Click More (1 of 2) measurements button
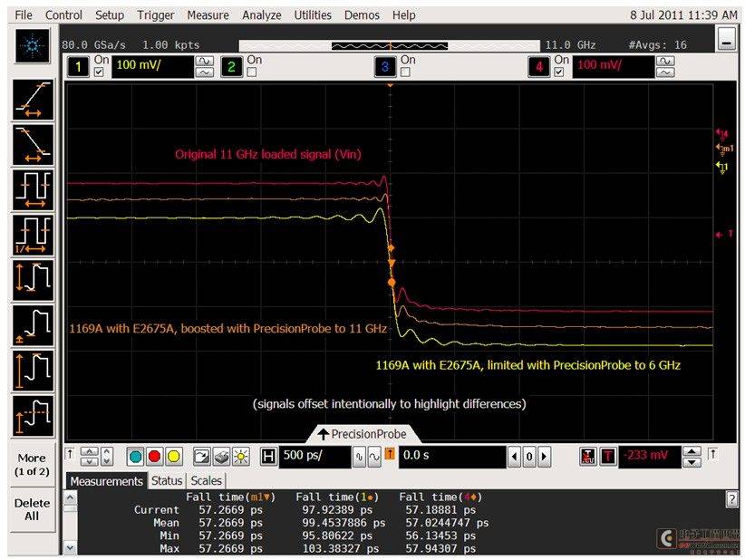This screenshot has height=560, width=745. (32, 465)
